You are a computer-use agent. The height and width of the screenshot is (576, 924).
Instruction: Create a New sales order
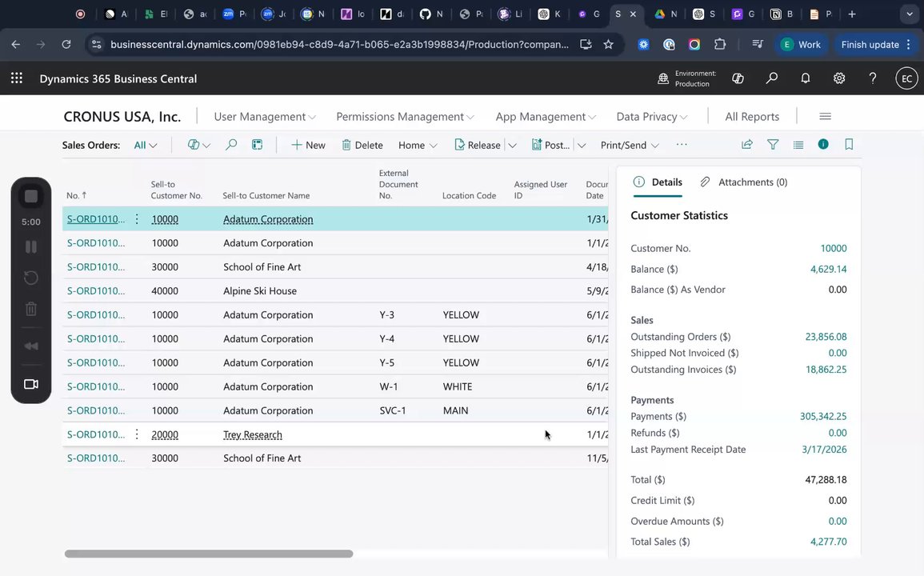(x=308, y=145)
